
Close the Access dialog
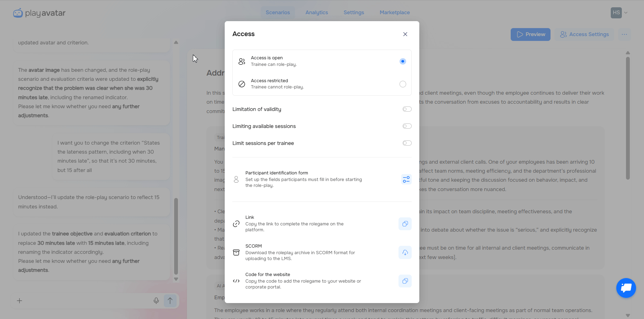click(x=405, y=34)
